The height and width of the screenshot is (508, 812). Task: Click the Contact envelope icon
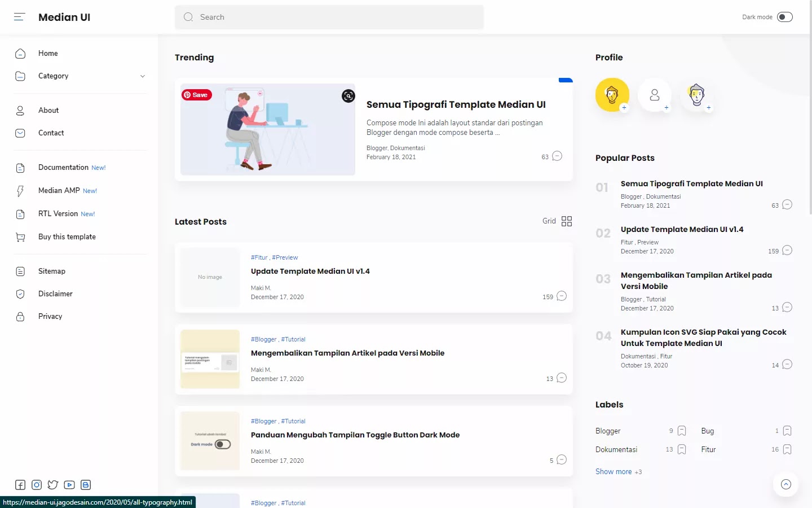20,133
